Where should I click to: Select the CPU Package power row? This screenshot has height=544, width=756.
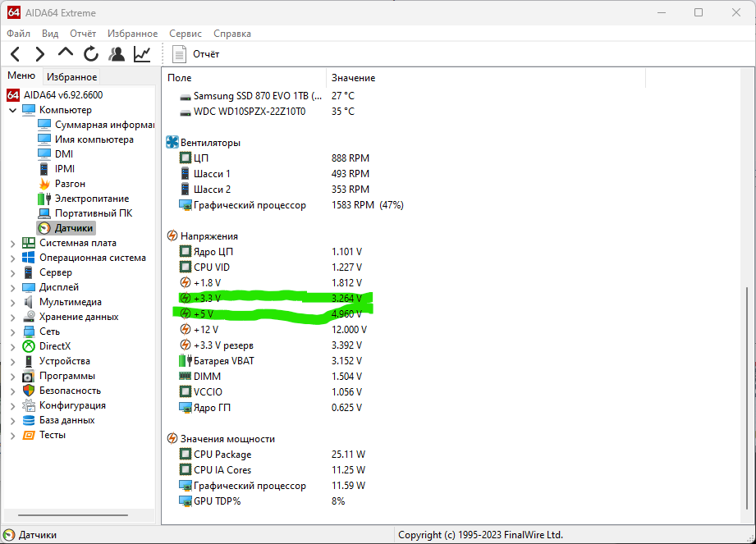click(222, 455)
